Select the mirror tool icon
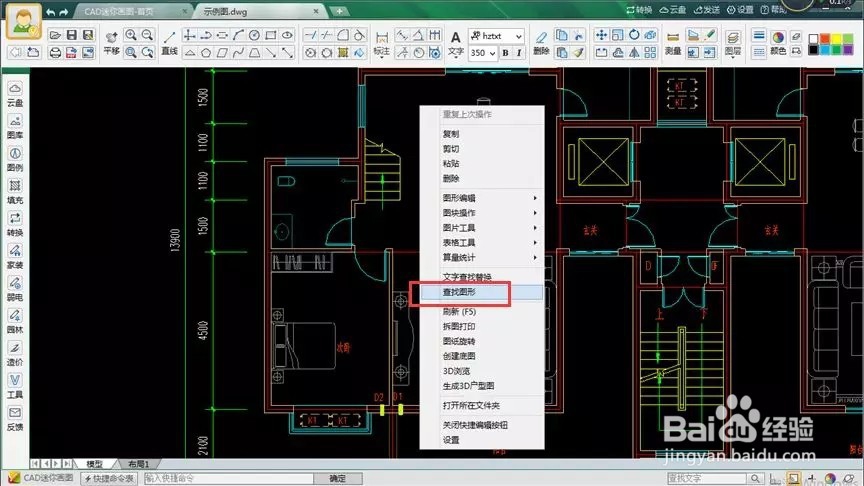Screen dimensions: 864x486 634,52
